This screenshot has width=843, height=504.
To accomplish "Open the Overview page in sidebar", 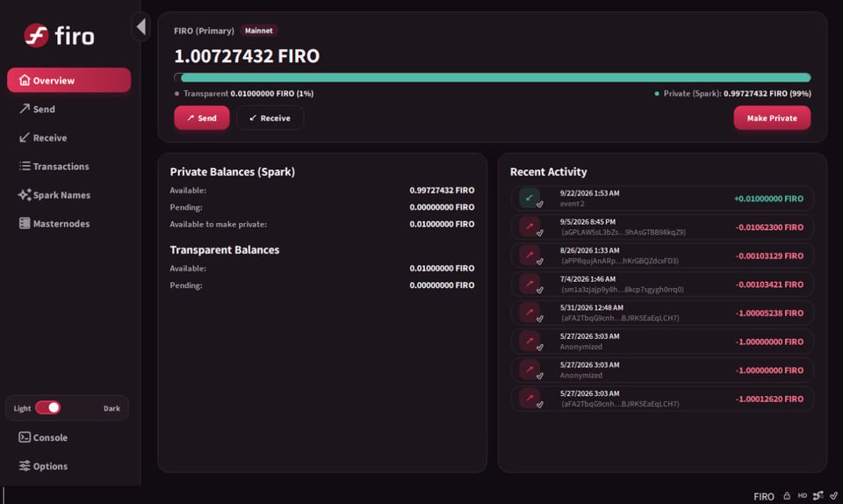I will pos(68,80).
